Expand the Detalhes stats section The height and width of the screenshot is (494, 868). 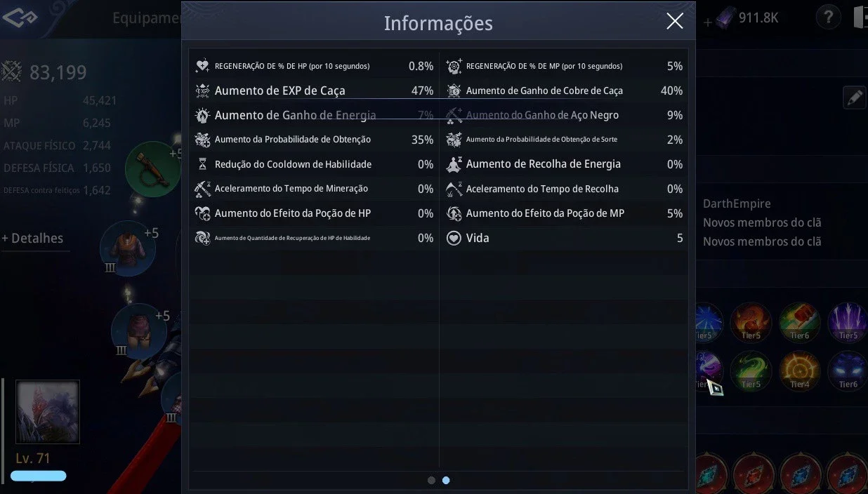(x=32, y=239)
